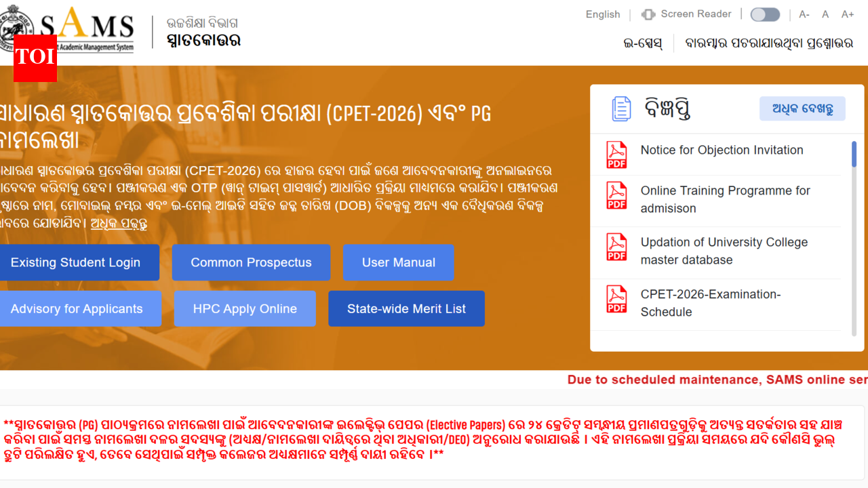Click the ସ୍ନାତକୋତ୍ତର department heading
The image size is (868, 488).
(203, 41)
